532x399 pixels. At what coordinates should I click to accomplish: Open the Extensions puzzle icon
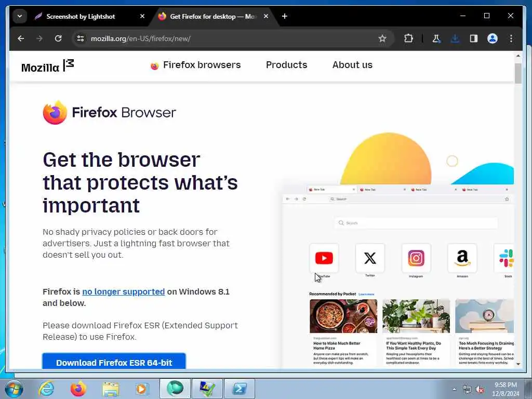[x=408, y=38]
